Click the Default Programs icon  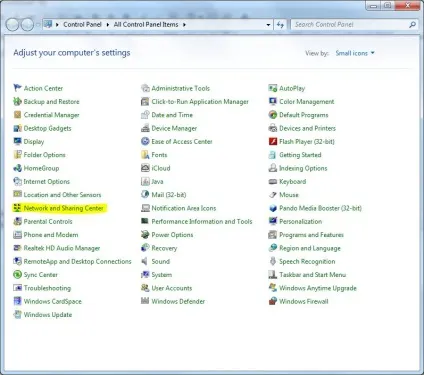coord(273,115)
